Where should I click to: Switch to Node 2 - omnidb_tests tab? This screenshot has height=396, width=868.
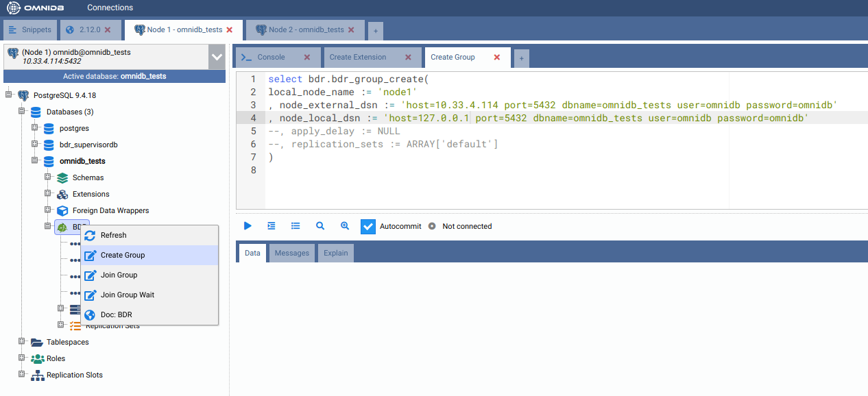click(306, 30)
